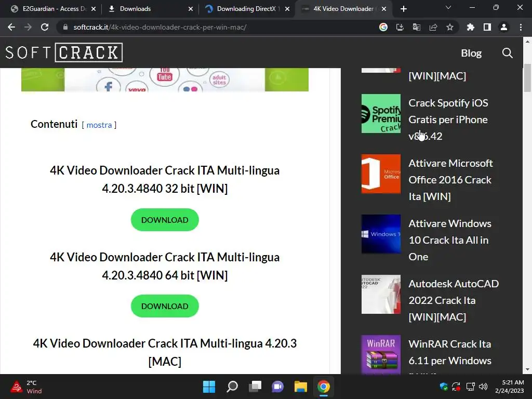Click the scrollbar up arrow
Image resolution: width=532 pixels, height=399 pixels.
[x=527, y=42]
